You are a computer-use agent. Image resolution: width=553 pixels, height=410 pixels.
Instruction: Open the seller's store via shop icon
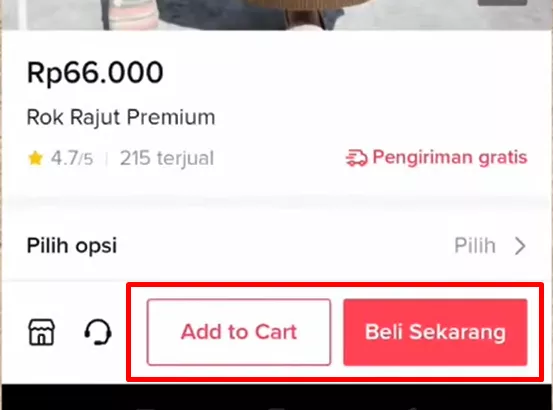click(42, 332)
